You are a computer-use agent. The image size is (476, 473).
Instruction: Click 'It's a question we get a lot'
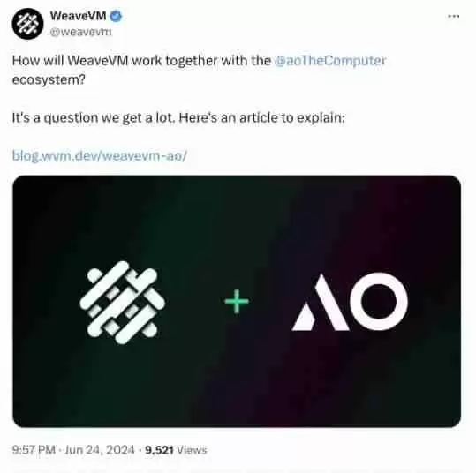pyautogui.click(x=94, y=117)
